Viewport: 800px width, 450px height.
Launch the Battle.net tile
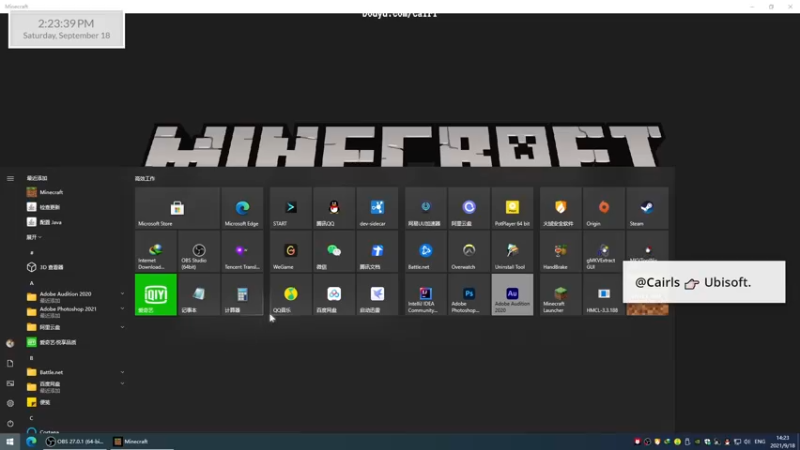[426, 251]
